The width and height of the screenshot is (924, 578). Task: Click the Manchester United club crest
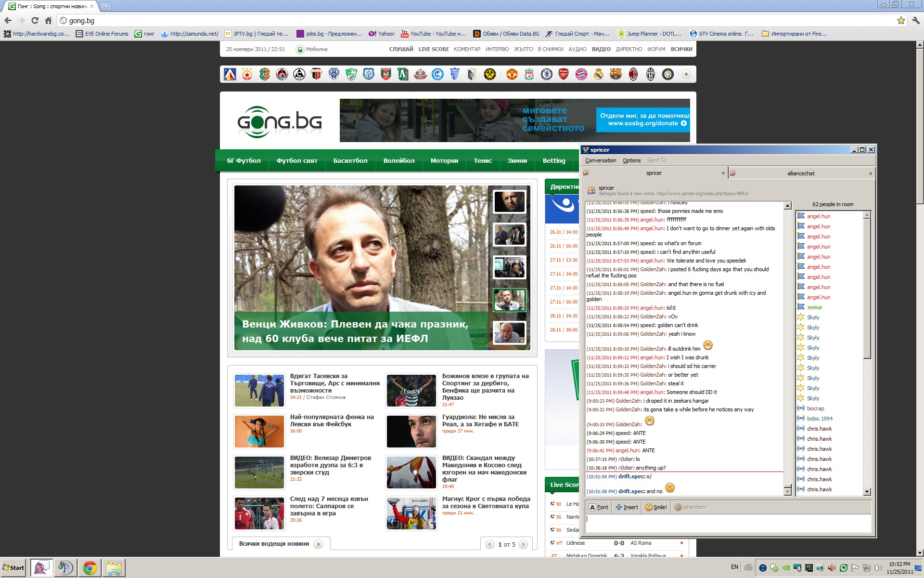(x=512, y=75)
